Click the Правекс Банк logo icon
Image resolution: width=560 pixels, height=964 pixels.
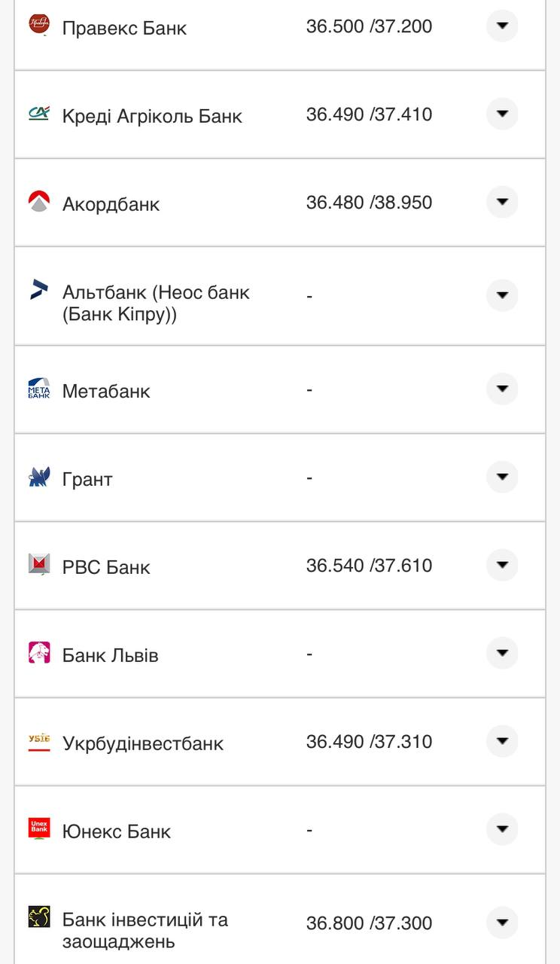(x=39, y=25)
